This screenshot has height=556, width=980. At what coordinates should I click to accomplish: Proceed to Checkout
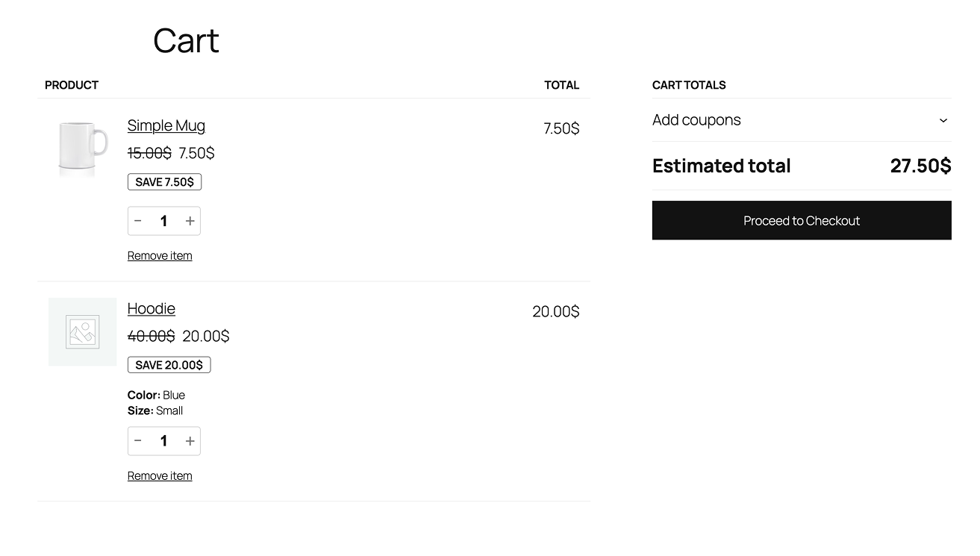pos(802,220)
